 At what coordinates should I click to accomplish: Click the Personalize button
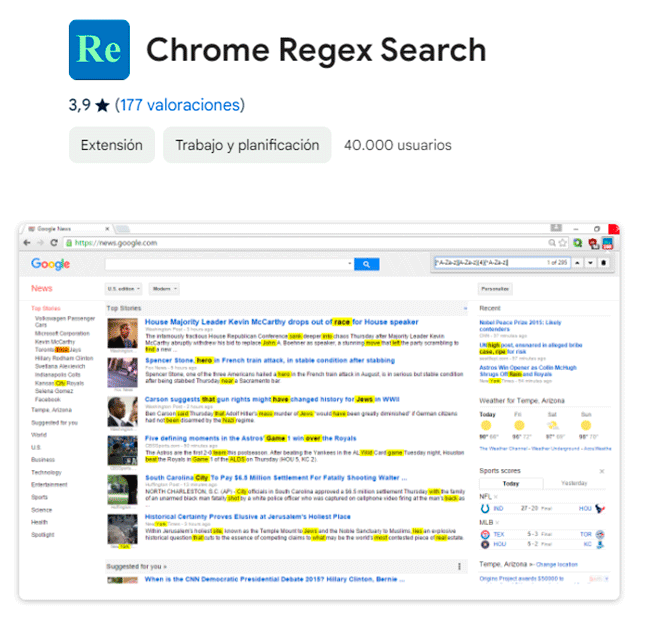pos(495,289)
